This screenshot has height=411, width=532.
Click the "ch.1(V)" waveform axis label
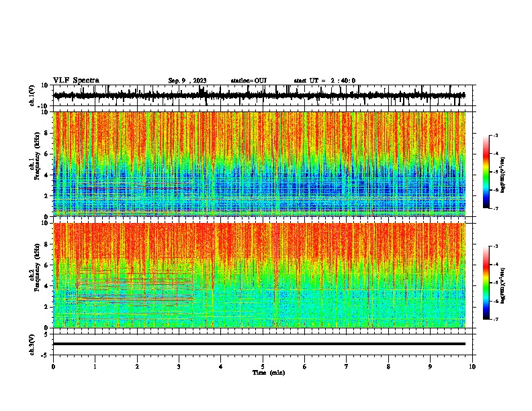point(32,95)
